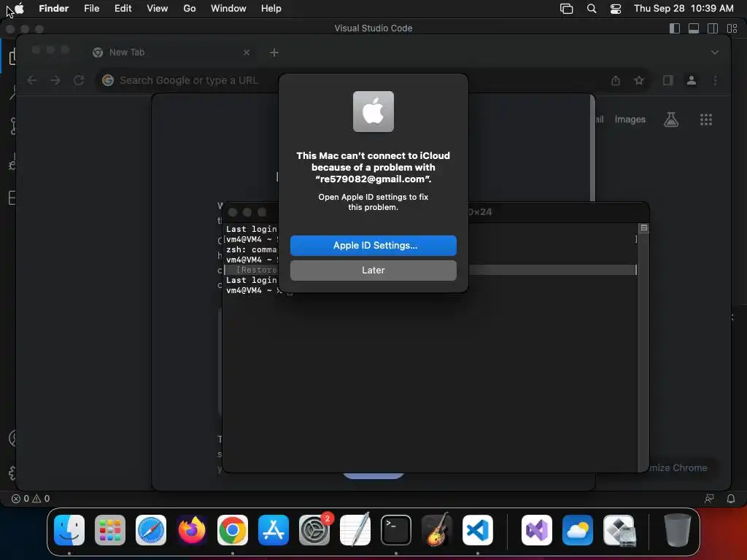Click the date and time in menu bar
747x560 pixels.
pos(684,8)
